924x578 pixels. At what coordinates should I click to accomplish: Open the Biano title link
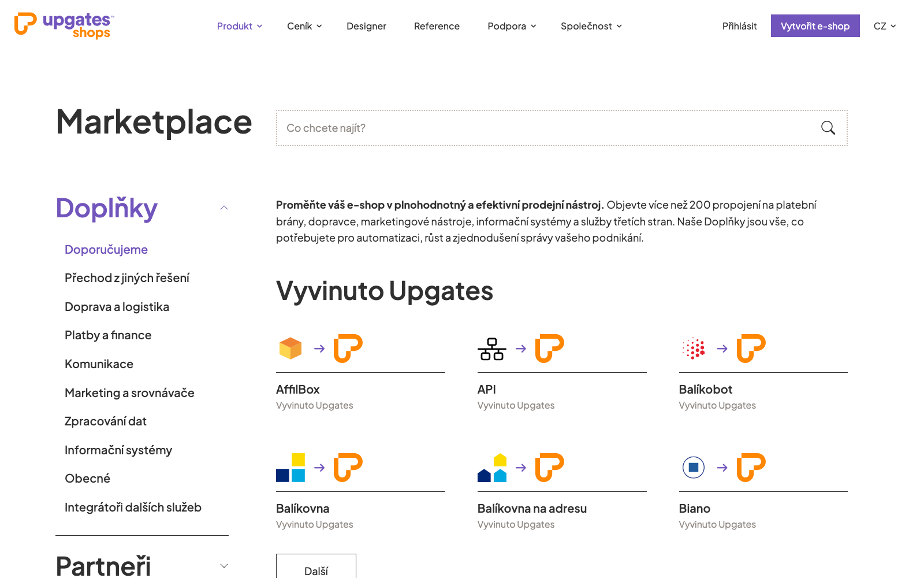(695, 509)
